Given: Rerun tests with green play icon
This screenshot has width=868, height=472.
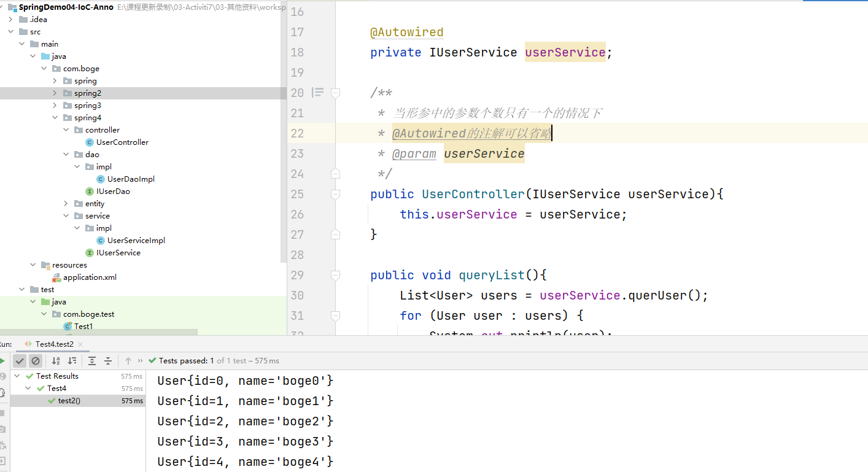Looking at the screenshot, I should click(2, 361).
